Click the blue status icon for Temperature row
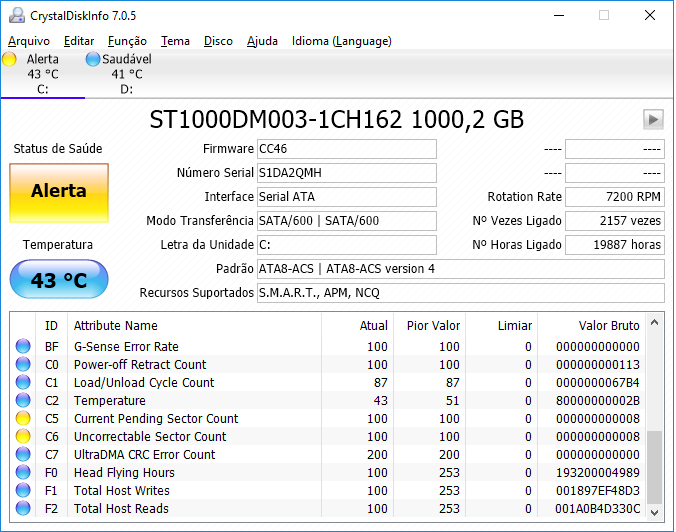Image resolution: width=676 pixels, height=532 pixels. (x=23, y=401)
